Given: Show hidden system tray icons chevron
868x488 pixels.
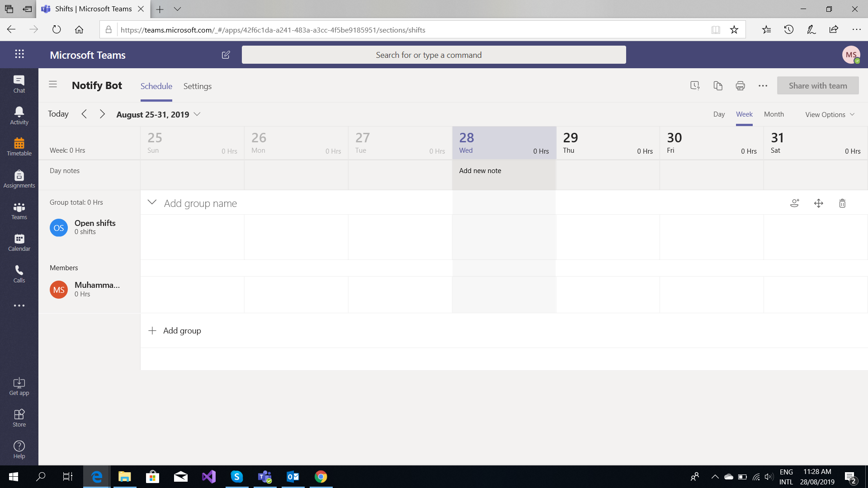Looking at the screenshot, I should pos(715,477).
